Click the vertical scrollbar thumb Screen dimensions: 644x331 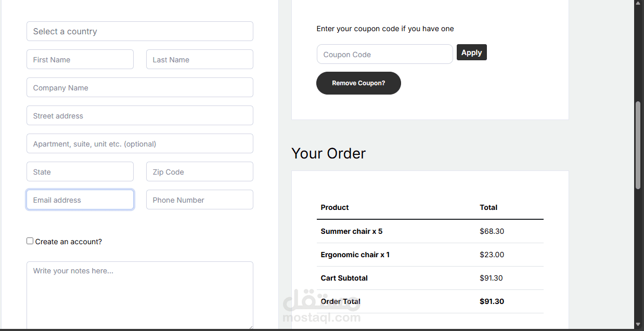tap(638, 145)
